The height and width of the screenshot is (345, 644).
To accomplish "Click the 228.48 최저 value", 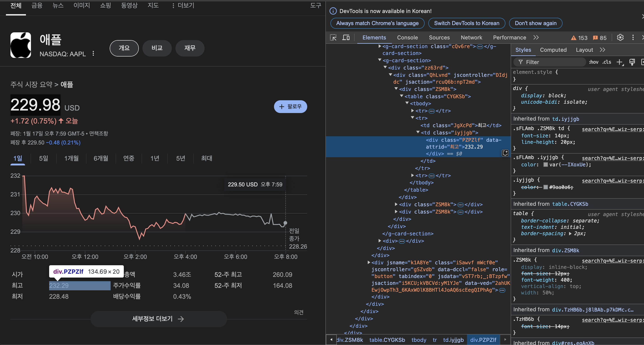I will (x=59, y=296).
